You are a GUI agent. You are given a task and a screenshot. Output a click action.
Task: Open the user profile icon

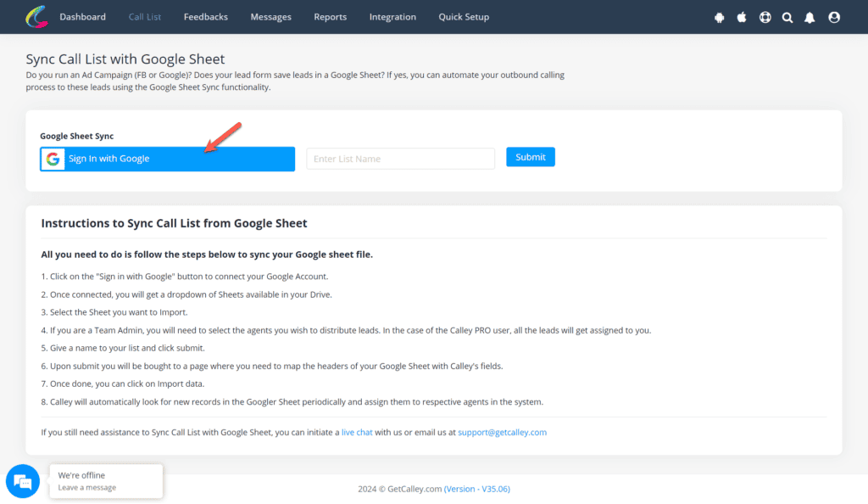(x=833, y=16)
